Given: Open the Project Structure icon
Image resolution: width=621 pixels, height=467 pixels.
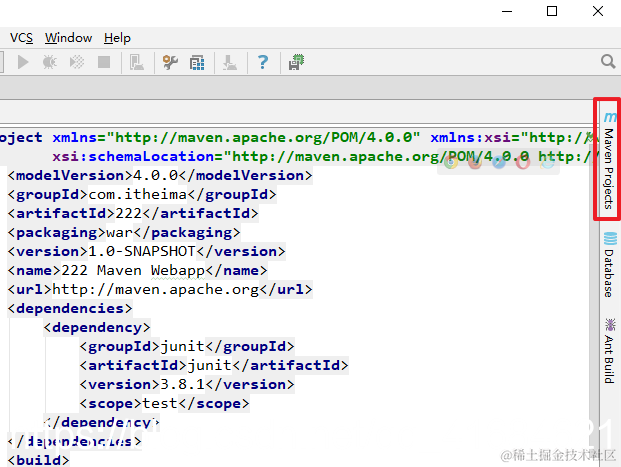Looking at the screenshot, I should click(x=197, y=63).
